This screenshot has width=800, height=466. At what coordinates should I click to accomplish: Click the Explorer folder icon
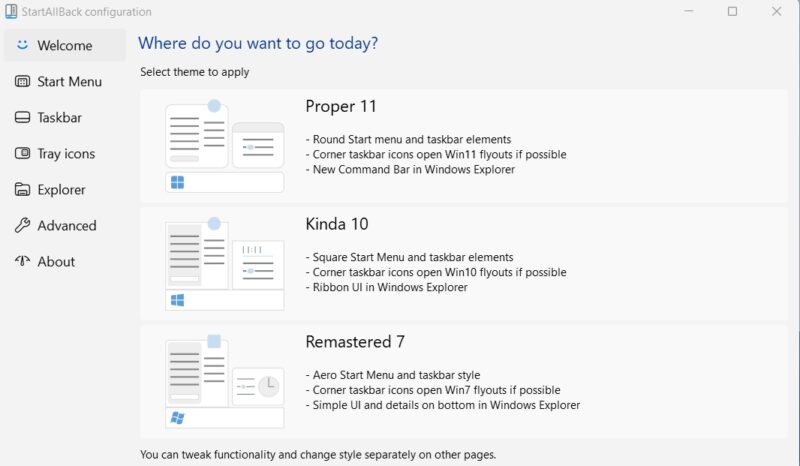[22, 189]
